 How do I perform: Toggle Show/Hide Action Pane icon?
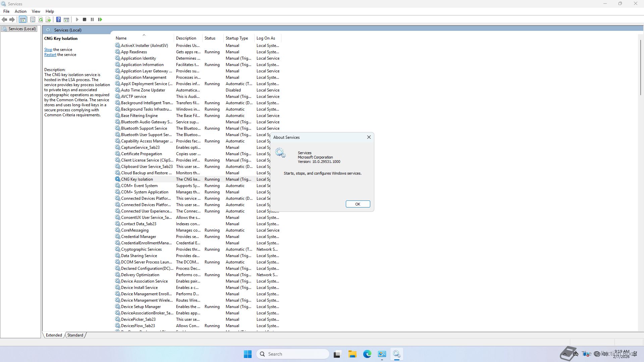click(x=66, y=19)
